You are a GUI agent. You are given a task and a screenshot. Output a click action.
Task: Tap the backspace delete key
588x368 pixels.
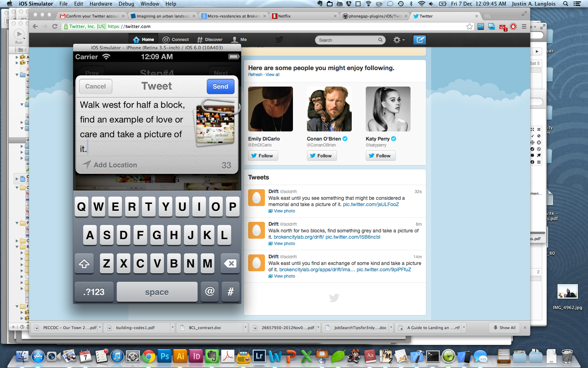230,264
